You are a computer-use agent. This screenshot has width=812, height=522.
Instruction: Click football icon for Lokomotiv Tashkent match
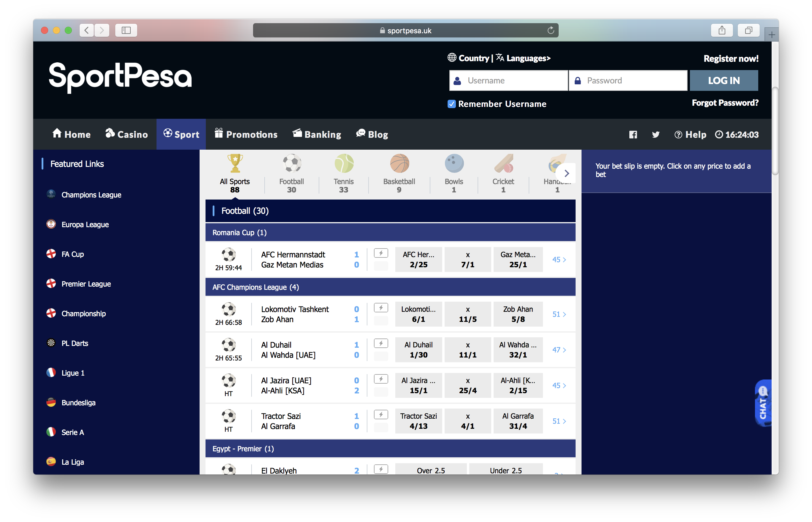tap(228, 309)
